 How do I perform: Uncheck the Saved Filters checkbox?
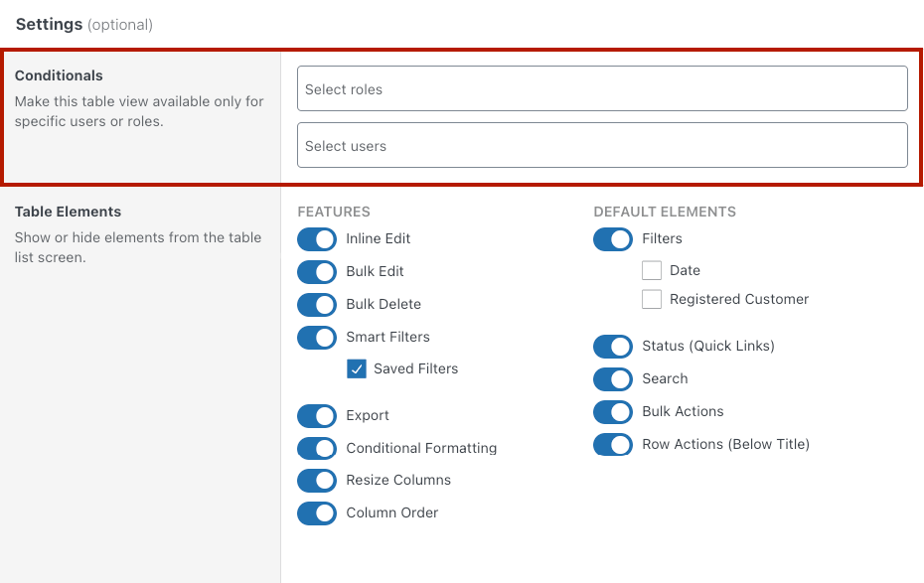357,369
